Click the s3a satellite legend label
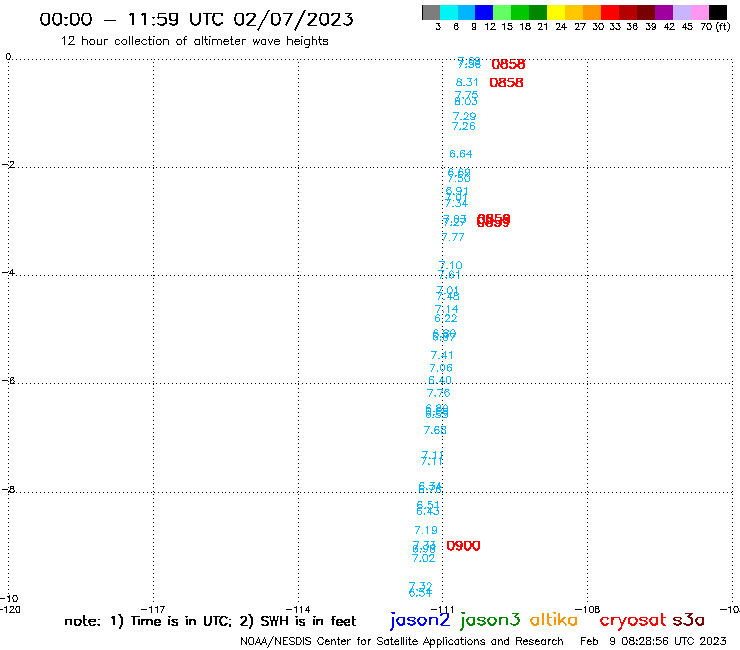Screen dimensions: 740x650 pyautogui.click(x=689, y=620)
